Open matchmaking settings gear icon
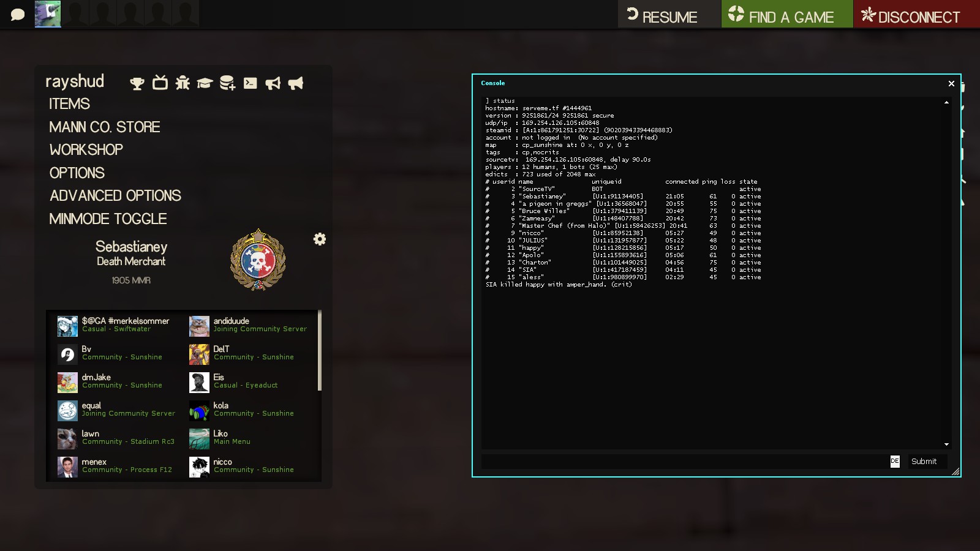This screenshot has height=551, width=980. 320,239
